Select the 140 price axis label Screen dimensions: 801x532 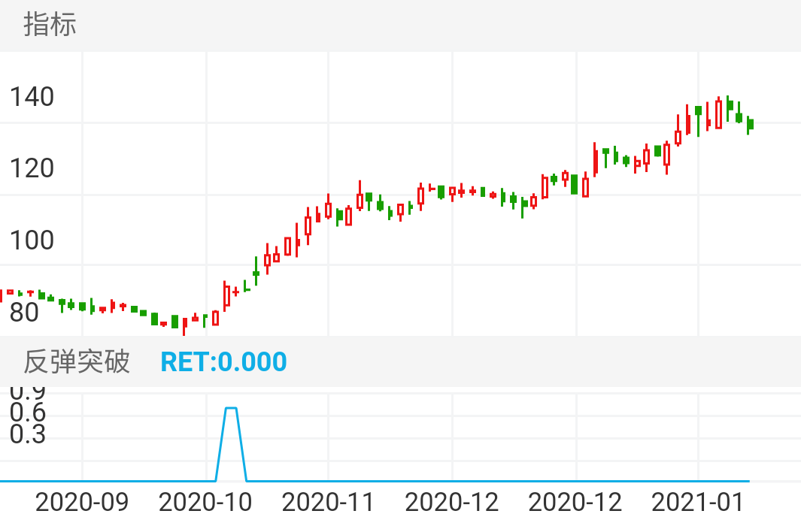click(32, 97)
